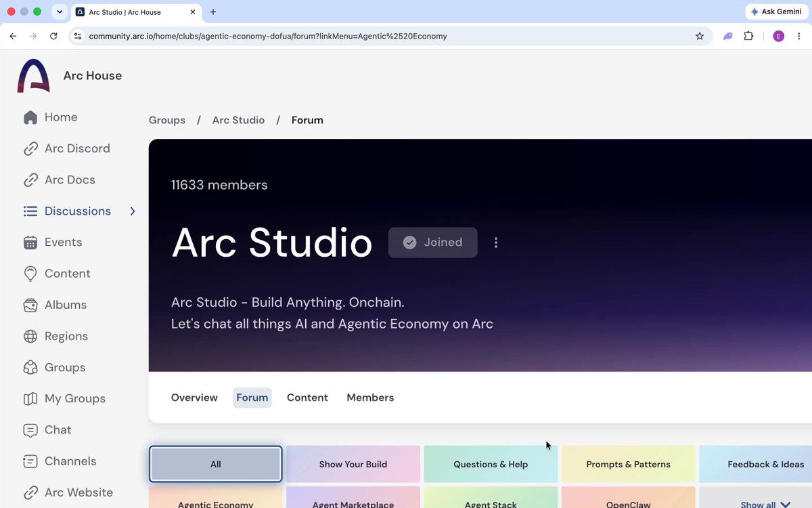Open the Chat bubble icon
Image resolution: width=812 pixels, height=508 pixels.
click(30, 430)
